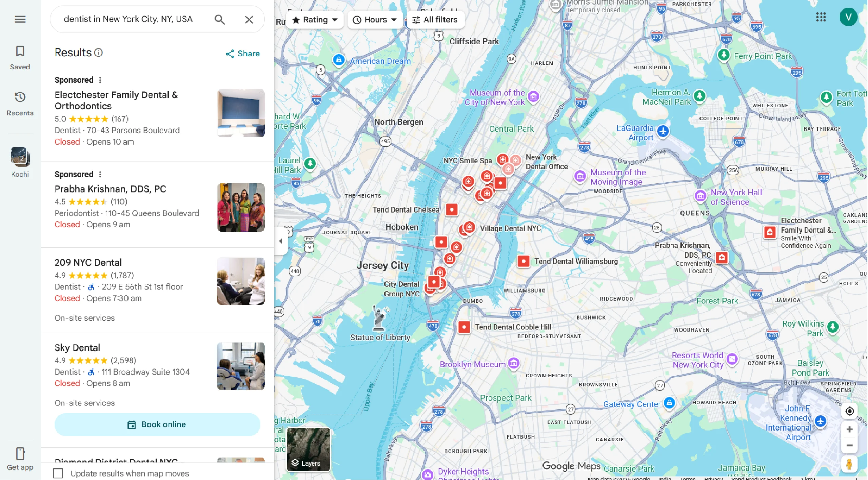Viewport: 868px width, 480px height.
Task: Click Ferry Point Park marker
Action: 724,55
